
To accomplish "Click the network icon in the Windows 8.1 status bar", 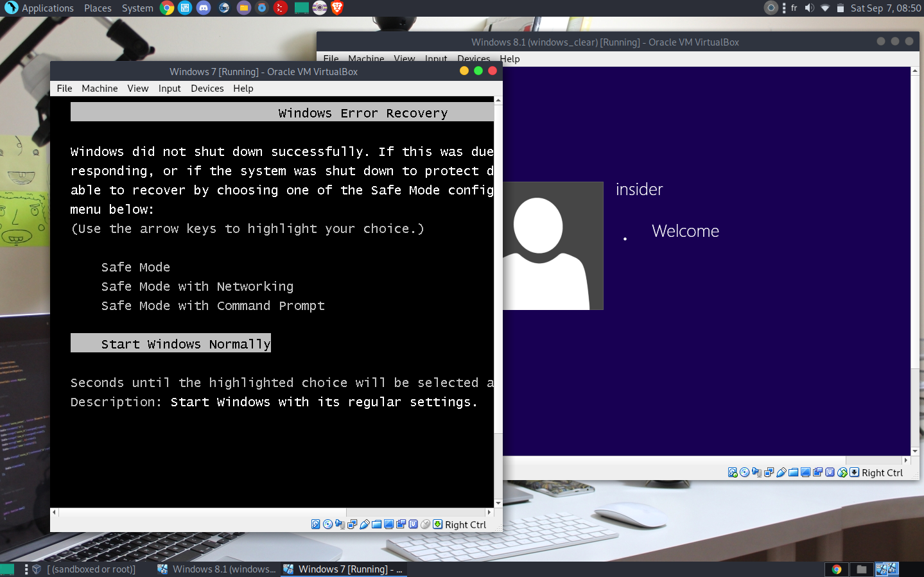I will coord(769,473).
